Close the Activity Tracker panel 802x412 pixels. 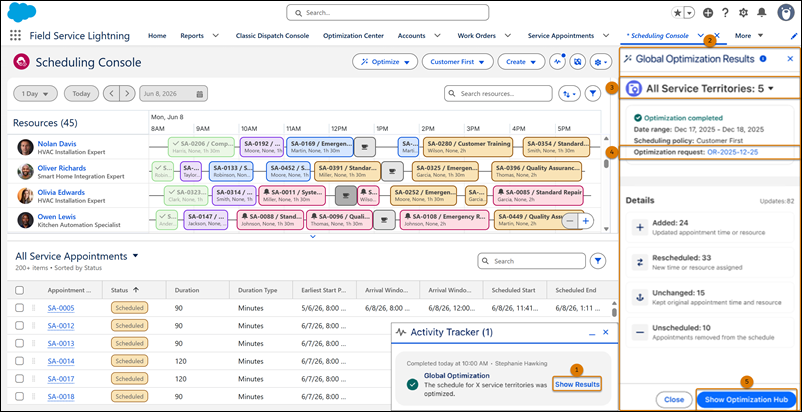tap(606, 332)
